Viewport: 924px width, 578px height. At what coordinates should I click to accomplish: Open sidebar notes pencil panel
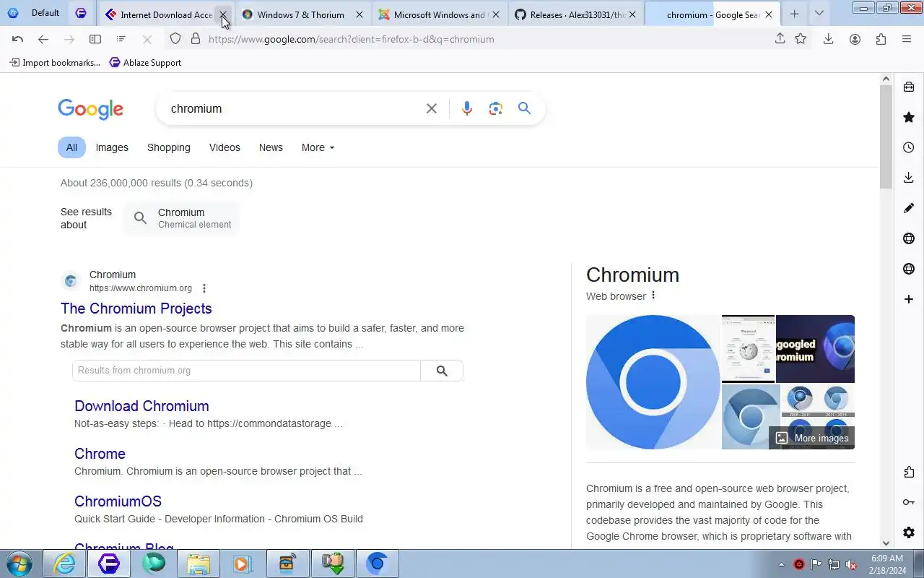pyautogui.click(x=909, y=208)
